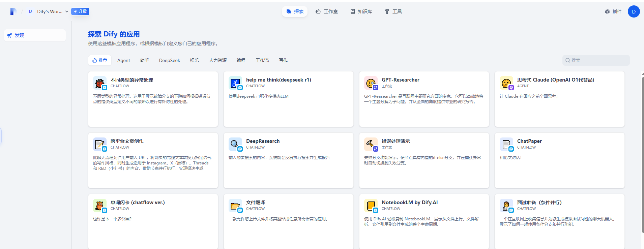Image resolution: width=644 pixels, height=249 pixels.
Task: Open the 跨平台文案创作 card title
Action: pyautogui.click(x=127, y=141)
